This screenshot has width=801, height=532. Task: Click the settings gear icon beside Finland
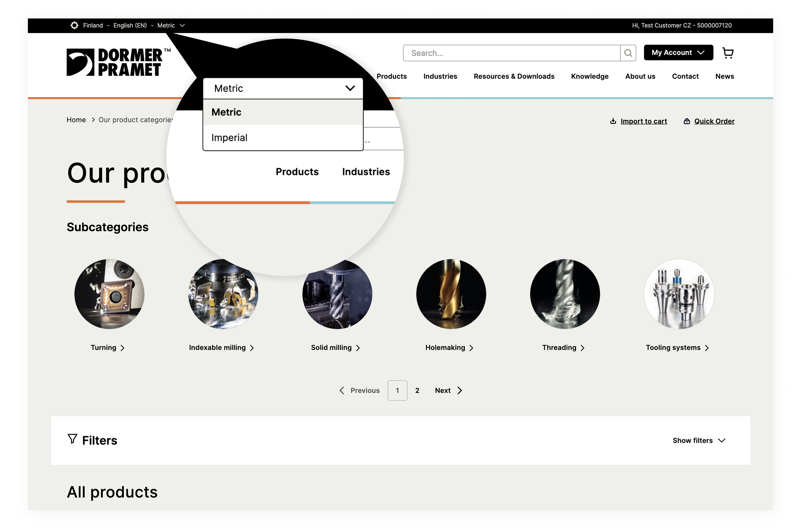pos(74,25)
